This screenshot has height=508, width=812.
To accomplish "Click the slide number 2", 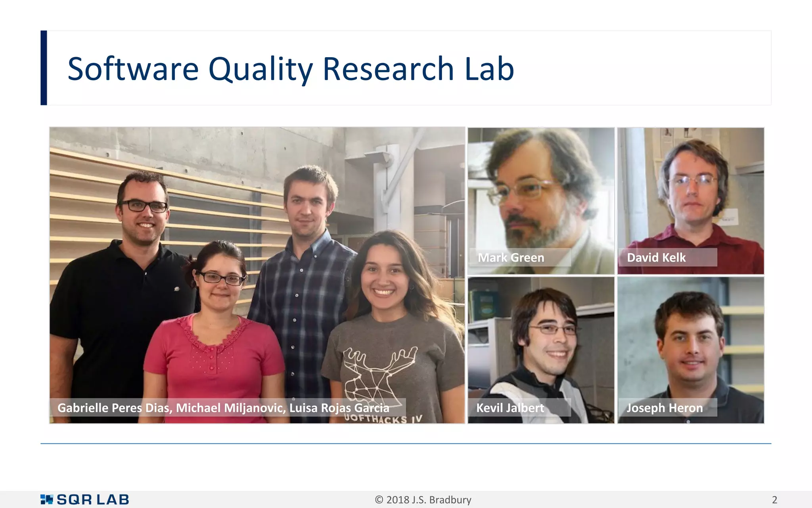I will click(x=774, y=500).
